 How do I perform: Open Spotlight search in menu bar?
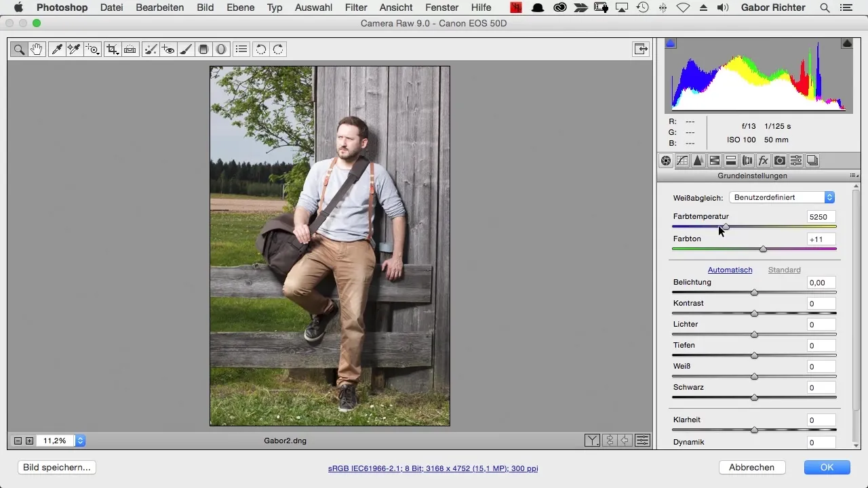(825, 7)
